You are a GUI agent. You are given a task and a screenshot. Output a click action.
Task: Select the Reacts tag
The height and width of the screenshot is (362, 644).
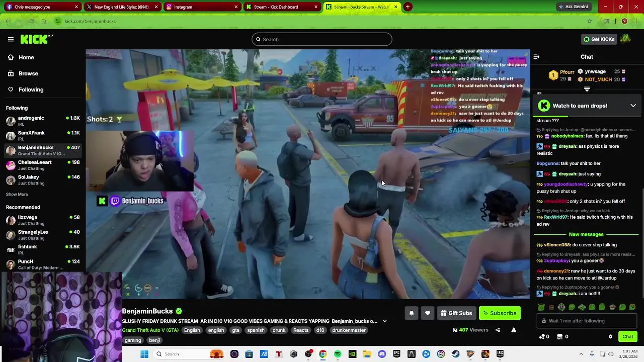[x=300, y=330]
